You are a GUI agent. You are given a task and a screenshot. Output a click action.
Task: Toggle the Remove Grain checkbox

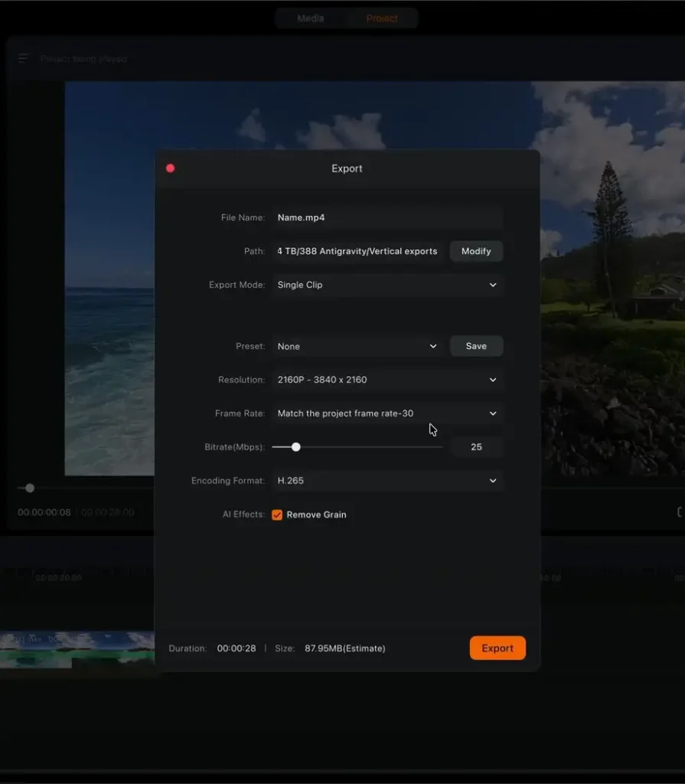pos(277,515)
